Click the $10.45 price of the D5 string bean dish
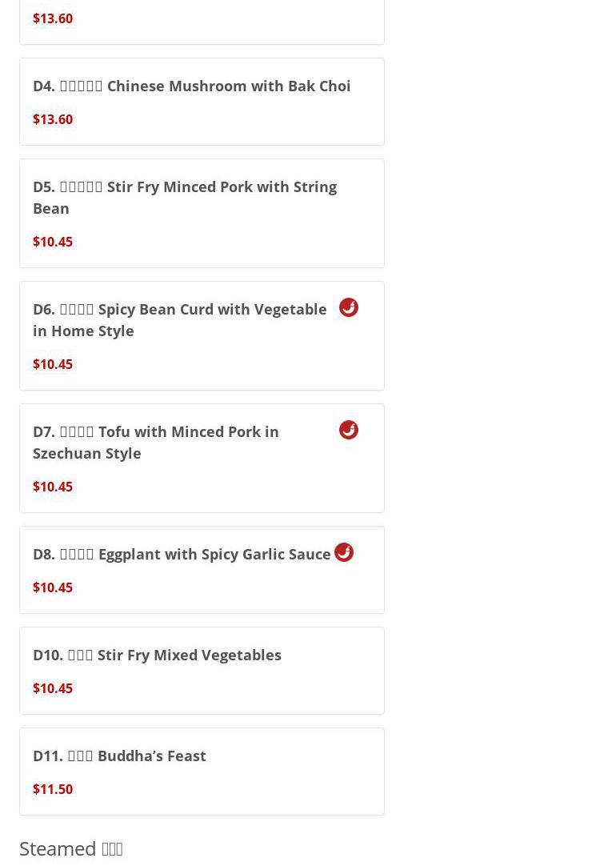Viewport: 616px width, 866px height. tap(53, 242)
